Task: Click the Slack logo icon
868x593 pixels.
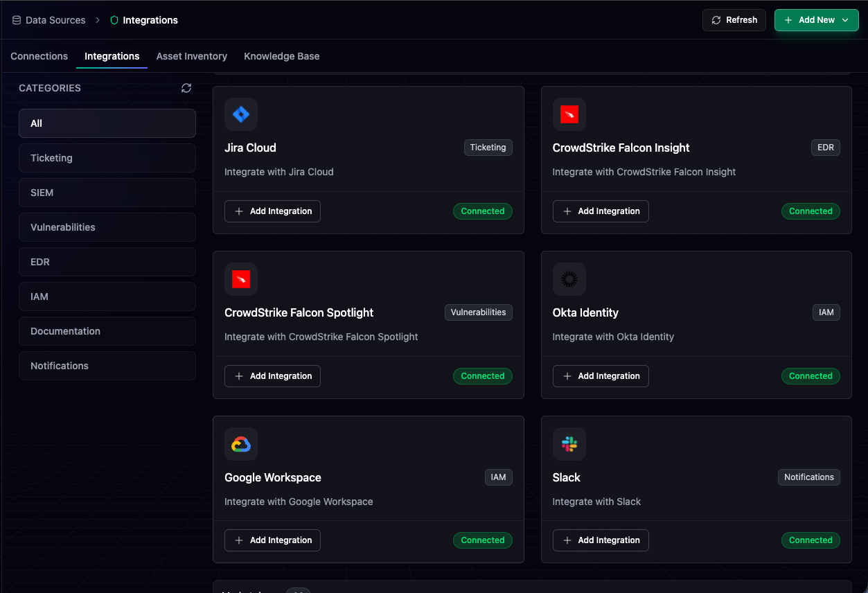Action: pos(569,444)
